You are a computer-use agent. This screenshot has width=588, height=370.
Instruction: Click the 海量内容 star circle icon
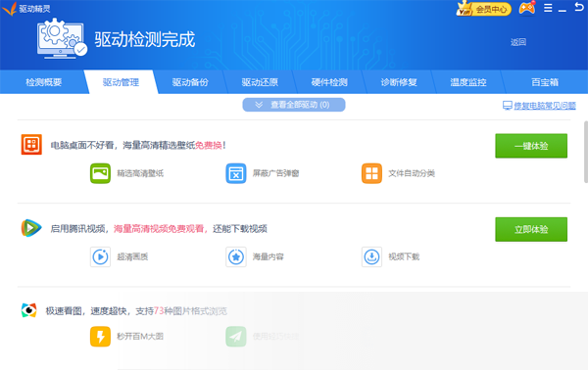coord(236,256)
